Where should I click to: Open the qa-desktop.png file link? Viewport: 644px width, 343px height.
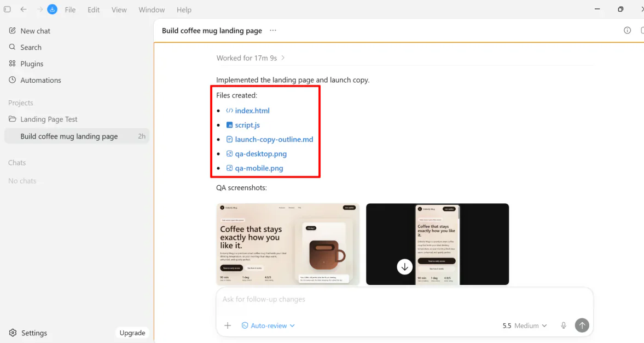[261, 154]
